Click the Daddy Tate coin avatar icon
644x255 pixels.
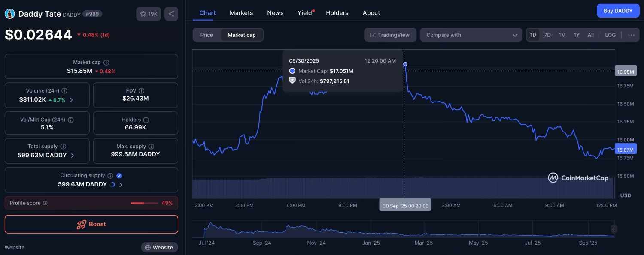[9, 14]
